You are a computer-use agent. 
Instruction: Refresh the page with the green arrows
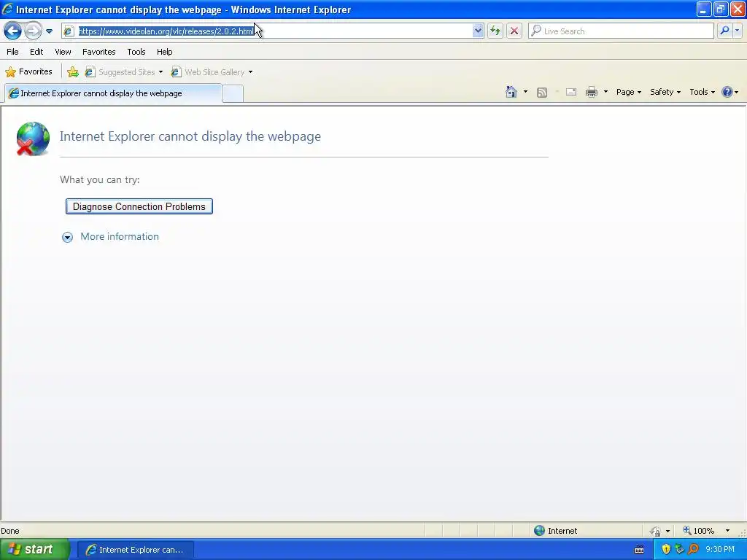[495, 31]
